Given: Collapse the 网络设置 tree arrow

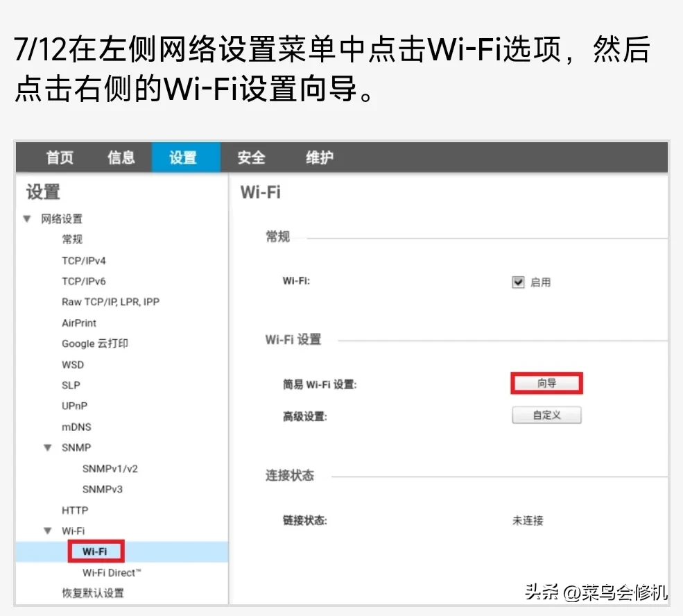Looking at the screenshot, I should [27, 219].
